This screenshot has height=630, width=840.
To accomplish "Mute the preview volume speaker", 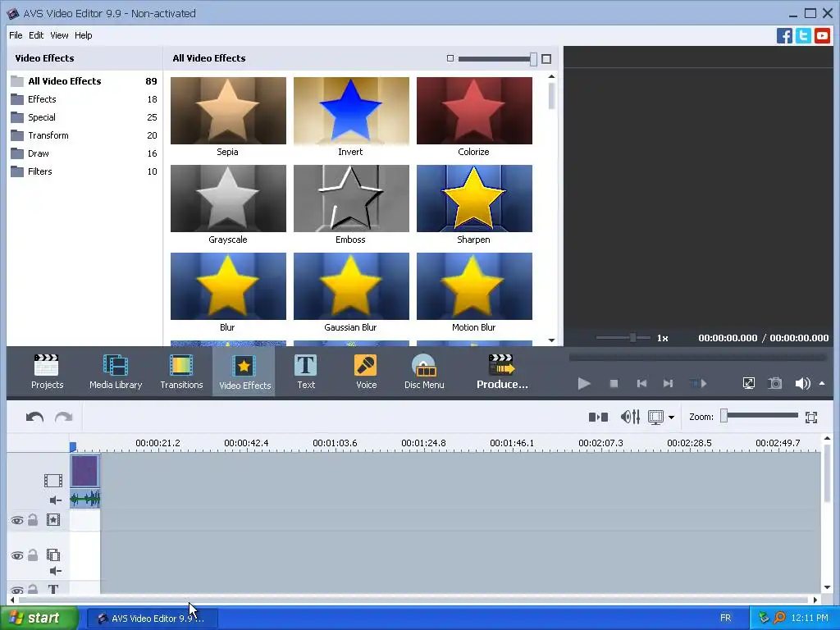I will [x=802, y=384].
